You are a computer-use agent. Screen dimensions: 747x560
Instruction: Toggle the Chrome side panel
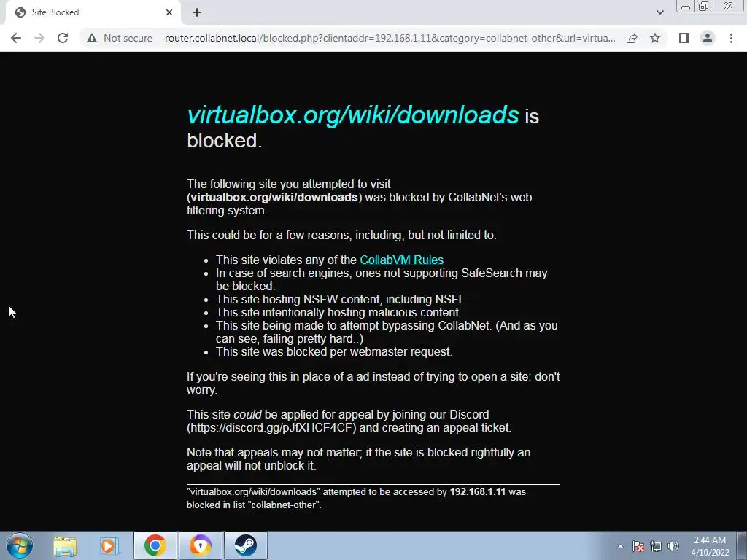[x=684, y=38]
